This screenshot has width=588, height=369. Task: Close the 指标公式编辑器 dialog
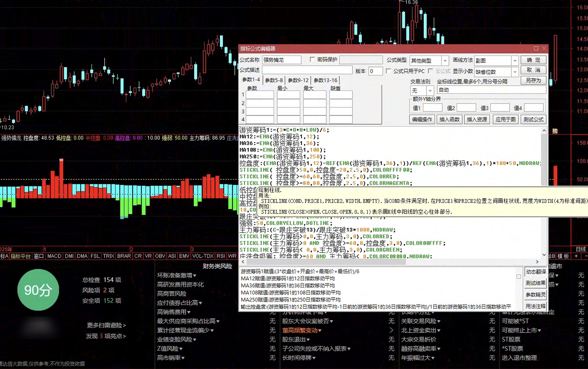coord(544,49)
